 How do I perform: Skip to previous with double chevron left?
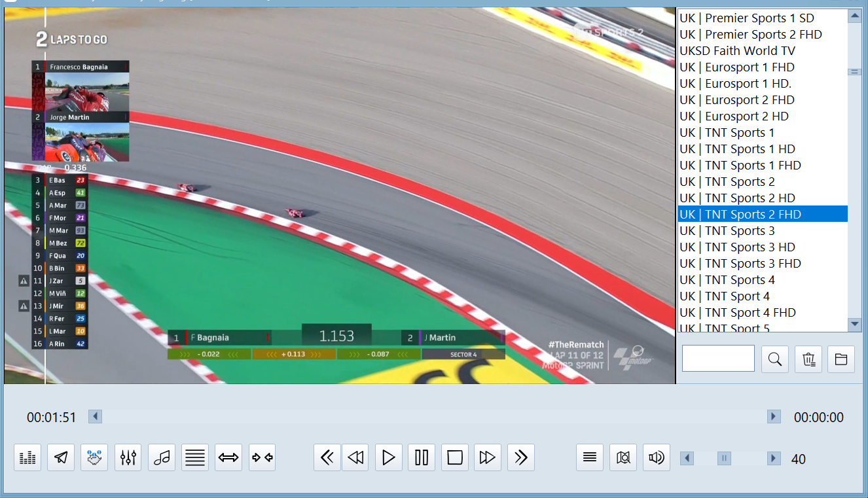(x=327, y=457)
